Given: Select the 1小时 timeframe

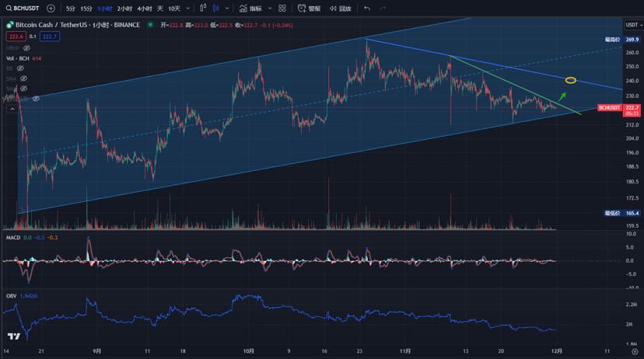Looking at the screenshot, I should (x=105, y=9).
